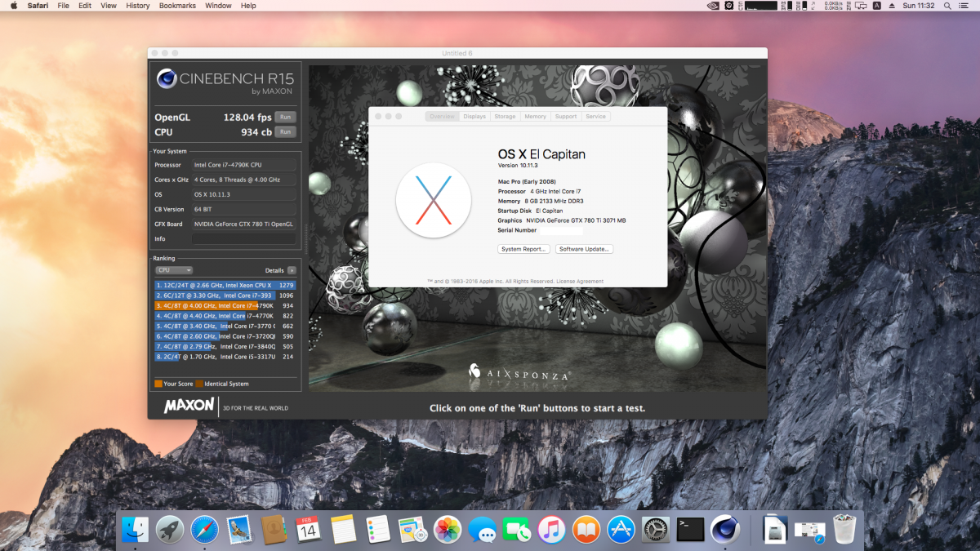This screenshot has width=980, height=551.
Task: Run the OpenGL benchmark test
Action: pos(285,117)
